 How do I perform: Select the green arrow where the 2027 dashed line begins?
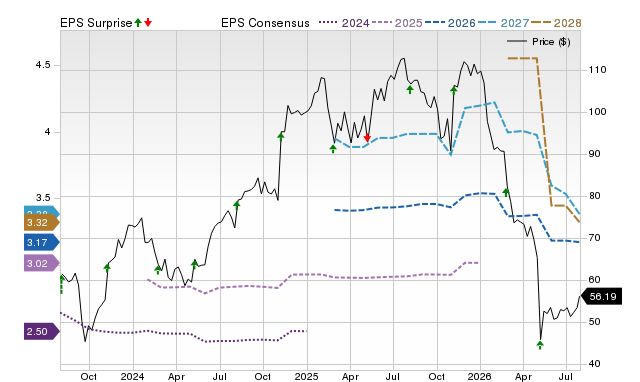(333, 149)
